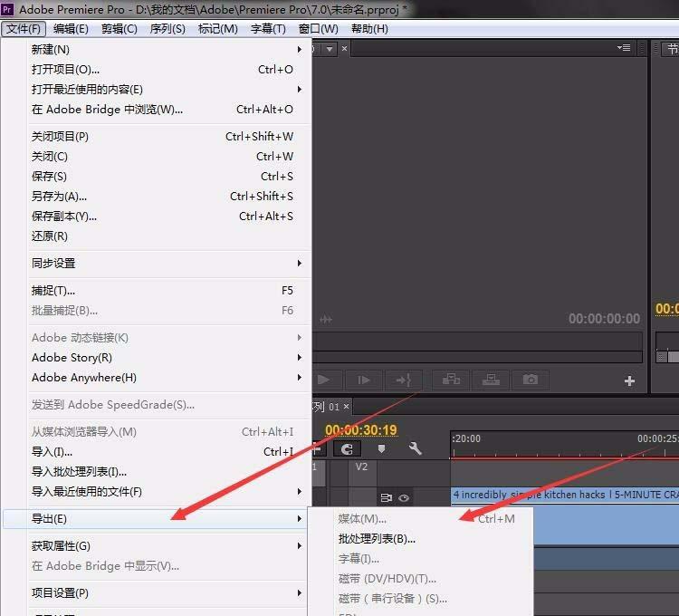The image size is (679, 616).
Task: Choose 保存(S) from the File menu
Action: pos(50,177)
